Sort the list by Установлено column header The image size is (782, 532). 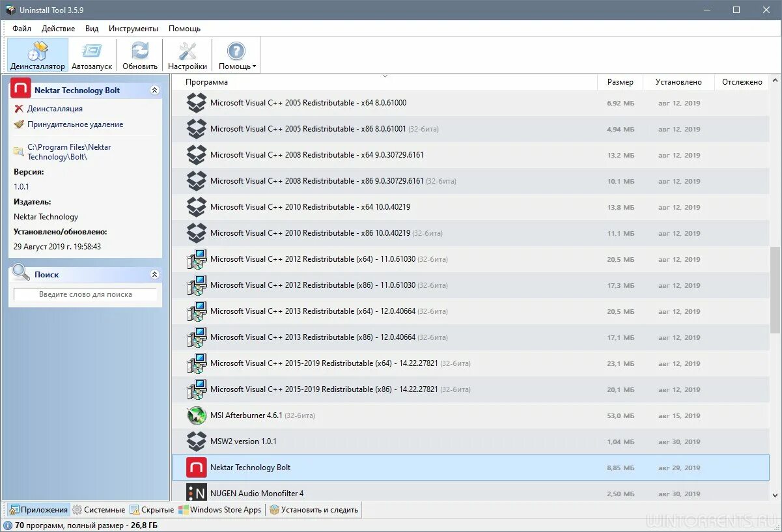pos(678,82)
